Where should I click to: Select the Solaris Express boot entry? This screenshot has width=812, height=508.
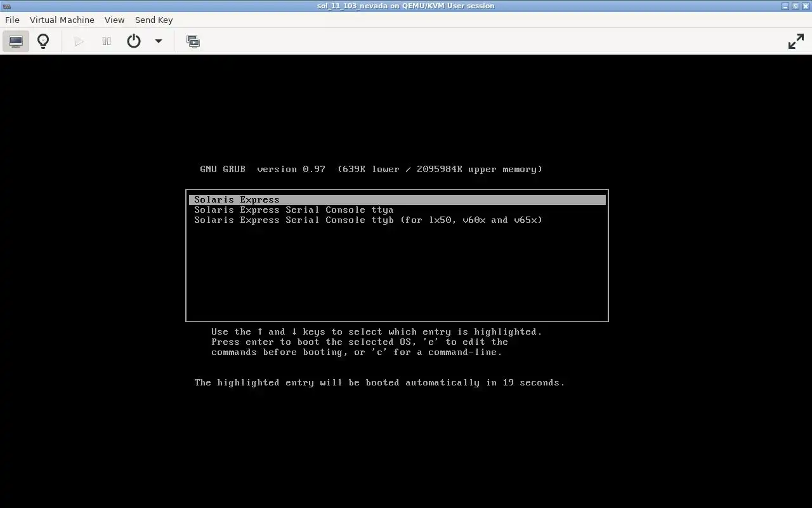coord(397,199)
